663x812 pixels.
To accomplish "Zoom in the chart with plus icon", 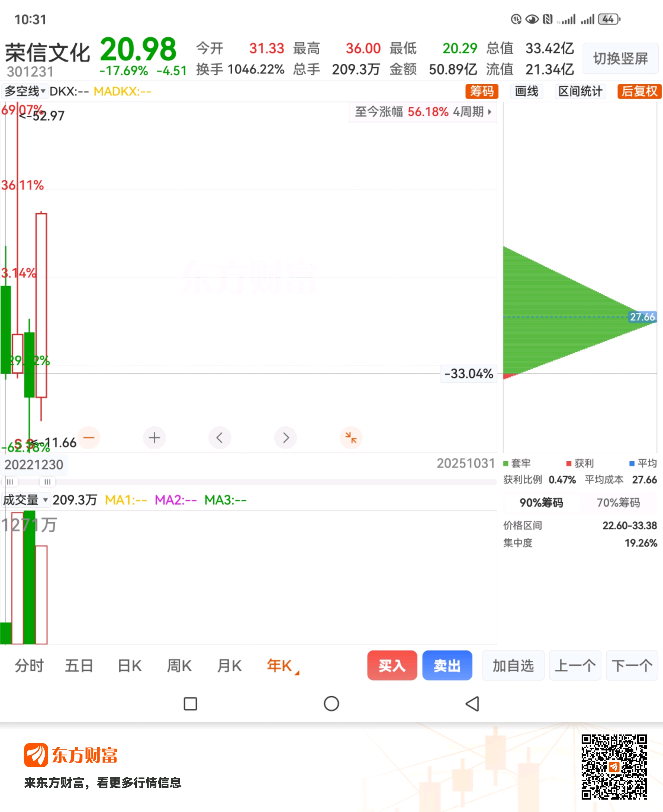I will coord(154,437).
